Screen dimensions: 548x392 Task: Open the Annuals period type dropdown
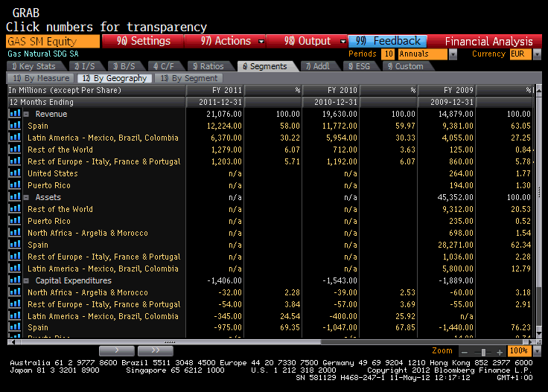[453, 54]
